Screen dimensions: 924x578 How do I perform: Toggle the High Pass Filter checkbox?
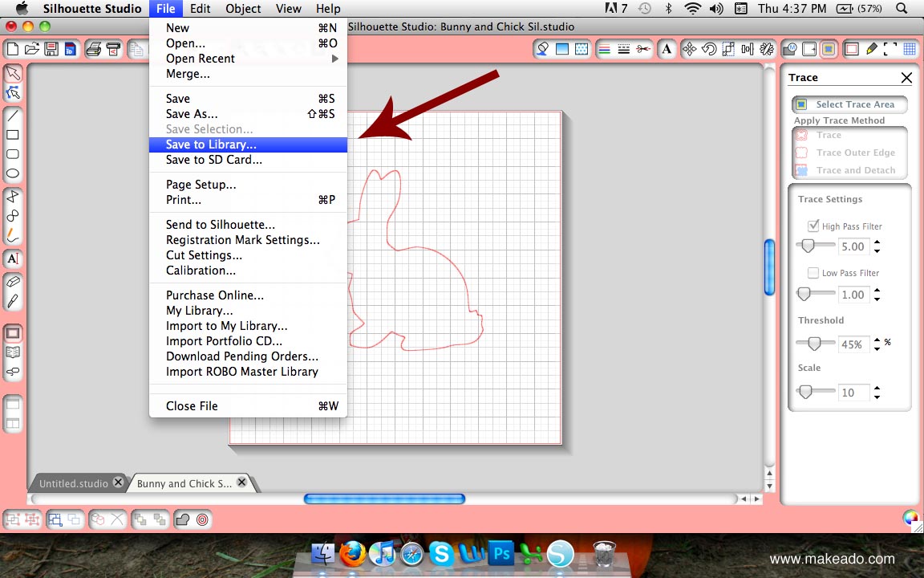point(813,226)
